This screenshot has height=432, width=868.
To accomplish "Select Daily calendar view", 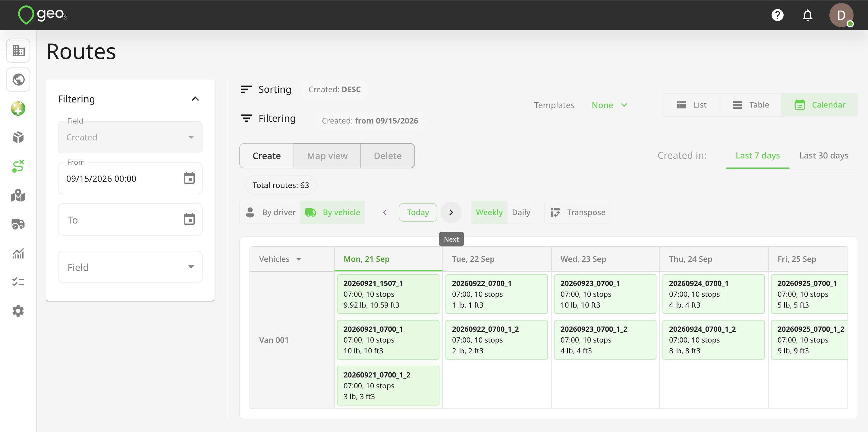I will click(521, 212).
